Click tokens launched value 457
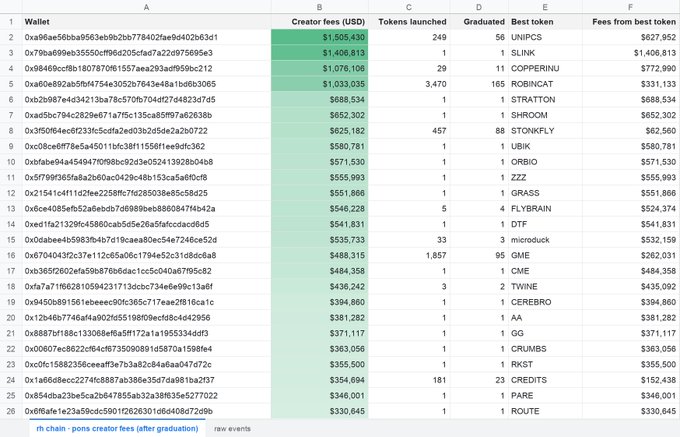Viewport: 680px width, 437px height. click(x=409, y=131)
